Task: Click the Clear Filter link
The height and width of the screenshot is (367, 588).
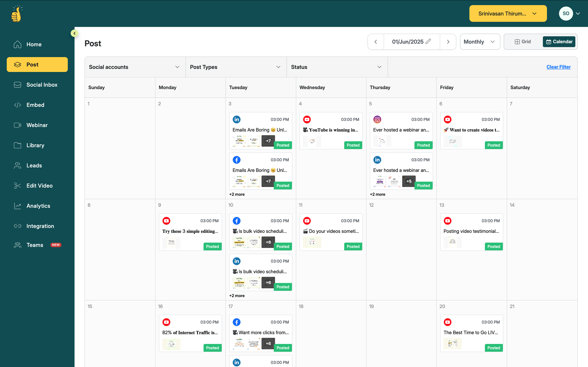Action: (558, 67)
